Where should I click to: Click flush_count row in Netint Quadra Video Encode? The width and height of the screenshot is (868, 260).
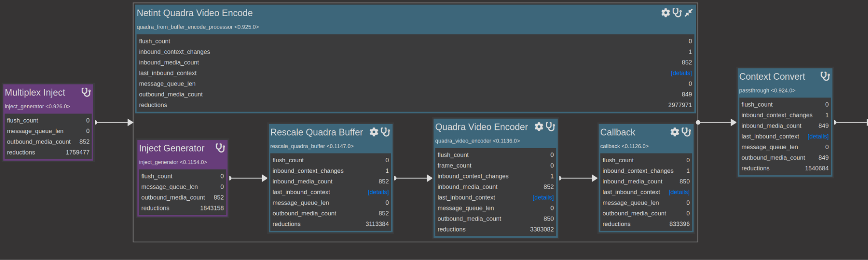pos(415,41)
